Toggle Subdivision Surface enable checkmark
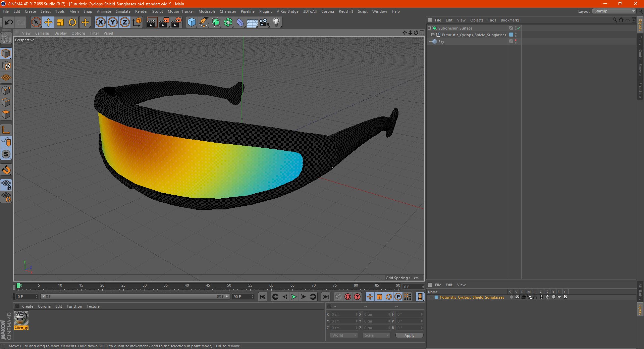The image size is (644, 349). [x=519, y=28]
